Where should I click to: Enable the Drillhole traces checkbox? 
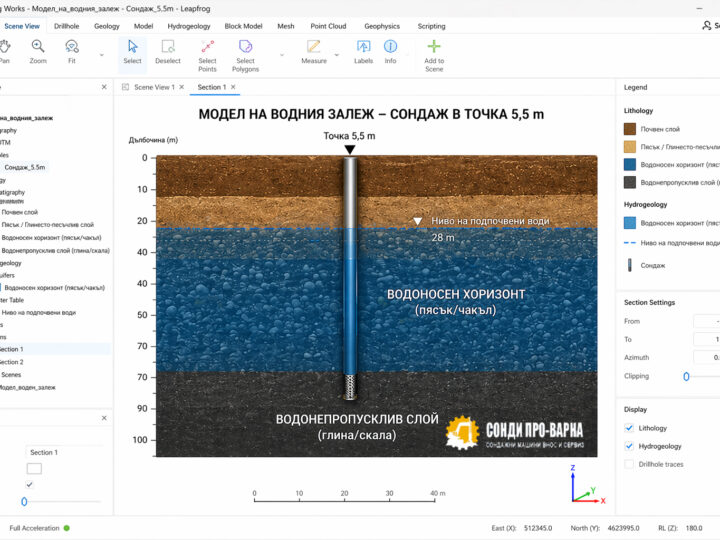629,464
